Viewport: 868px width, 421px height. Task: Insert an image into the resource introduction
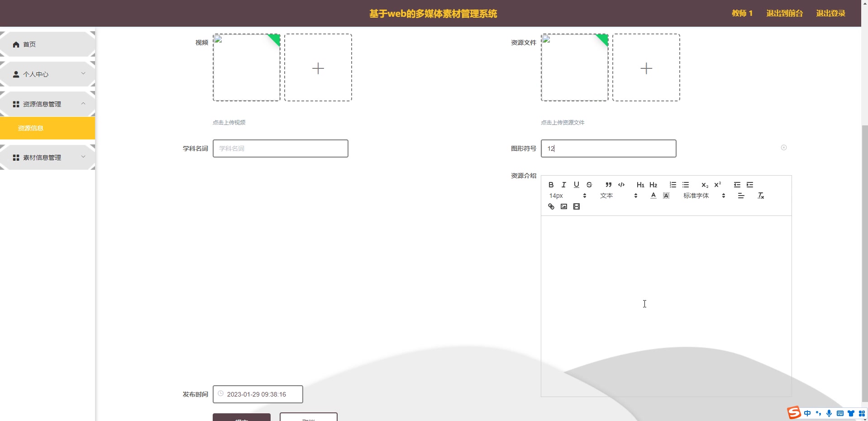(x=563, y=206)
